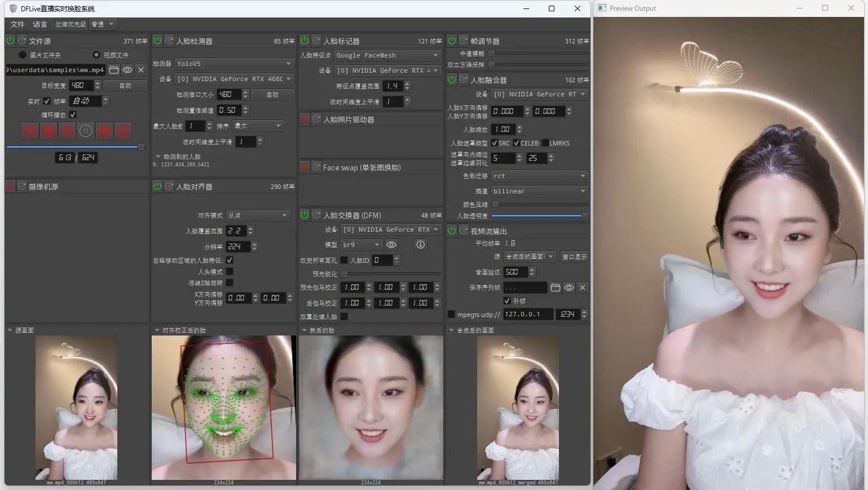Open the 检测器 YoloV5 dropdown
The width and height of the screenshot is (868, 490).
click(x=233, y=64)
